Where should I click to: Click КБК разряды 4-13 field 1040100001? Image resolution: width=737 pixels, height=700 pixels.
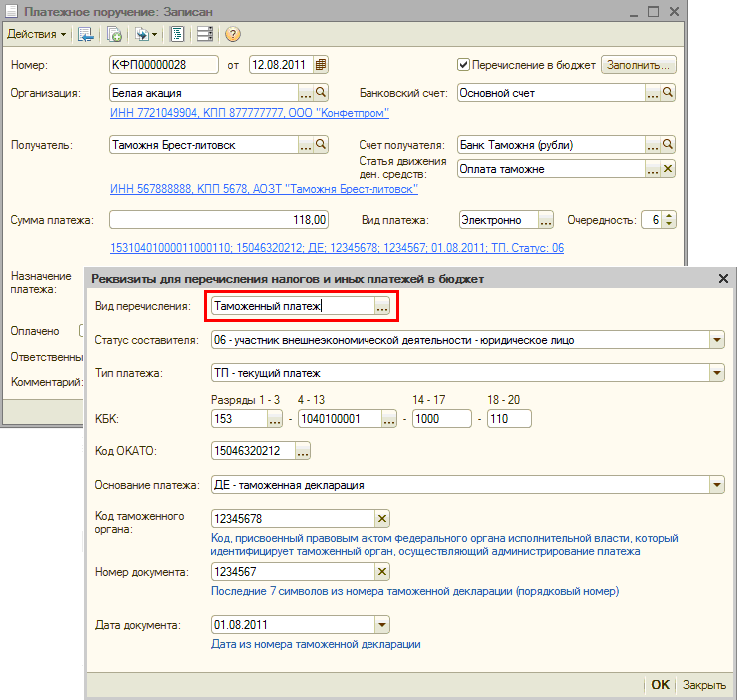[341, 418]
